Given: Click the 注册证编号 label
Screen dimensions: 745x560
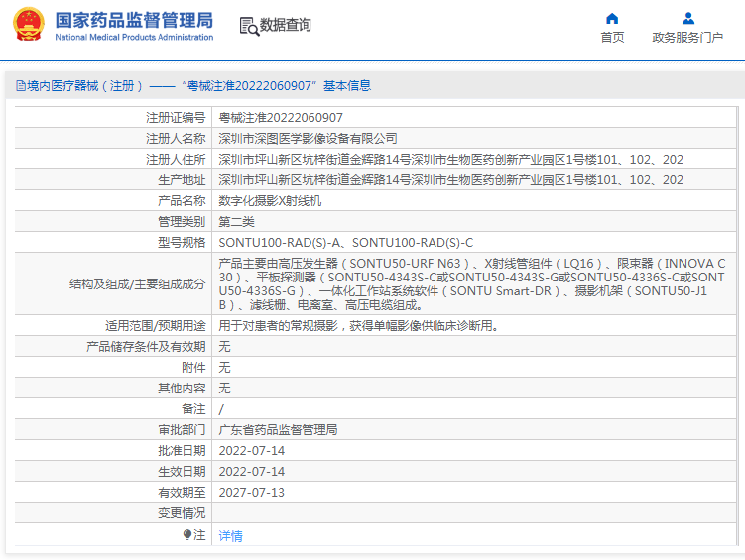Looking at the screenshot, I should click(x=176, y=118).
